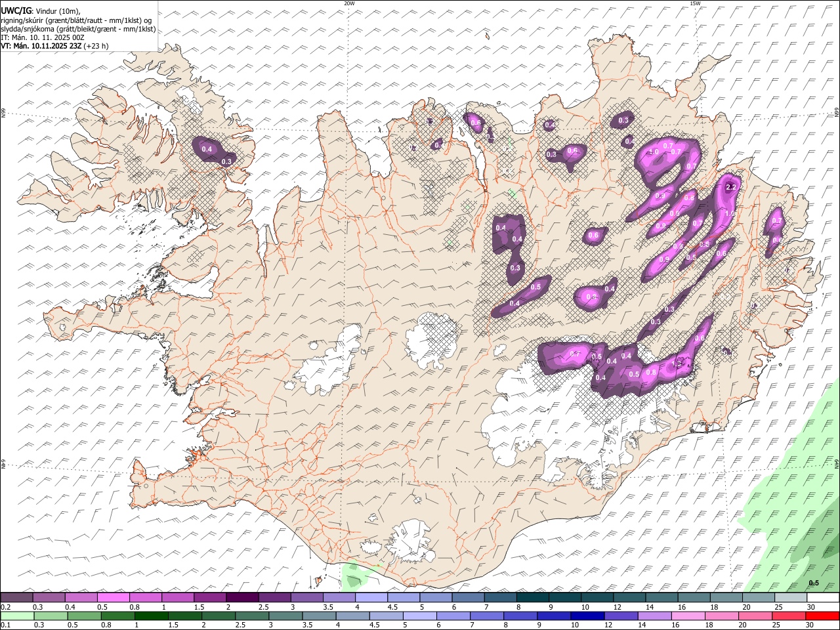Select the 'IT: Mán. 10. 11. 2025 00Z' initial time

point(43,37)
